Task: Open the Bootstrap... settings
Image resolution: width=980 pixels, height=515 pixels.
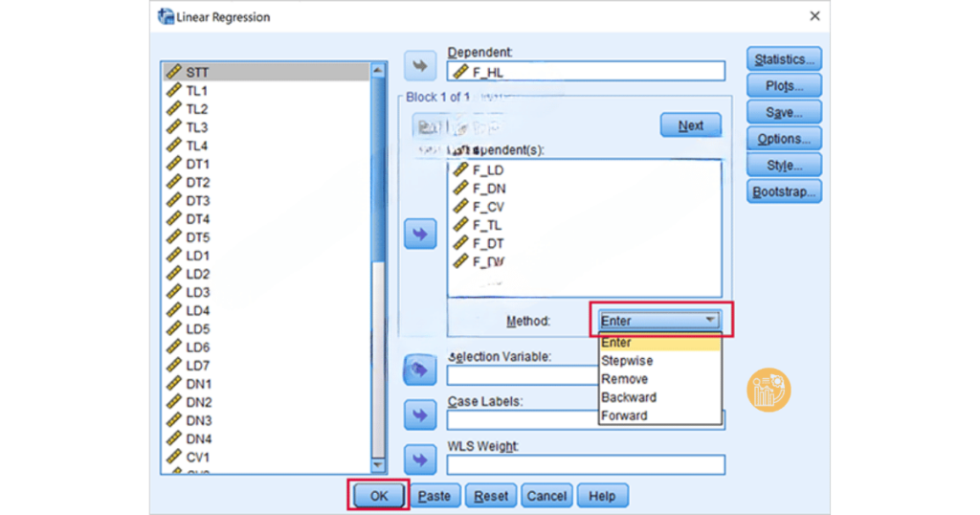Action: tap(784, 191)
